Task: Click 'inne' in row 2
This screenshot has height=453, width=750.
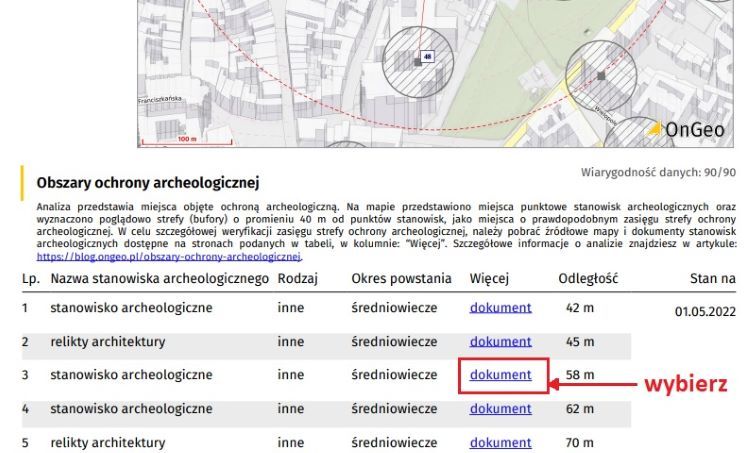Action: pos(290,342)
